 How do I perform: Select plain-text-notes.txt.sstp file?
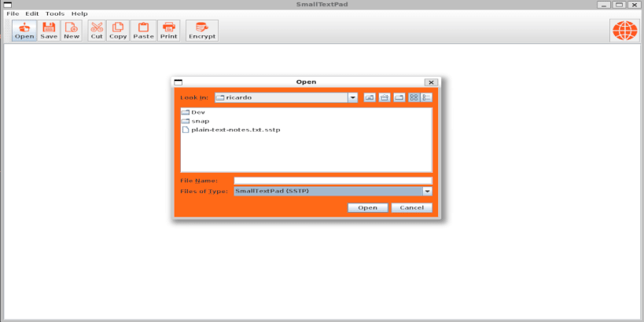231,130
